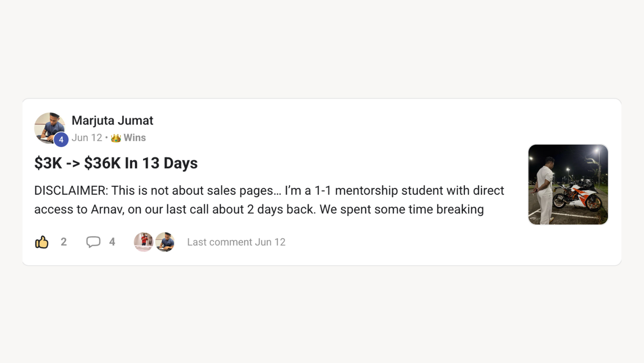Image resolution: width=644 pixels, height=363 pixels.
Task: Like the post with thumbs-up icon
Action: [x=42, y=242]
